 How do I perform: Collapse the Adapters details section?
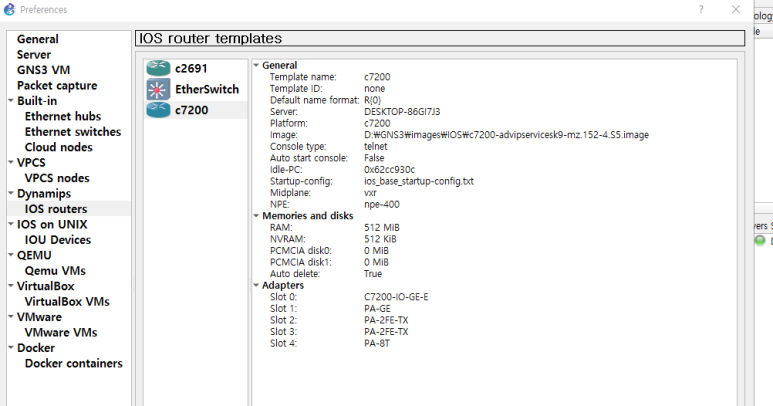click(x=256, y=285)
